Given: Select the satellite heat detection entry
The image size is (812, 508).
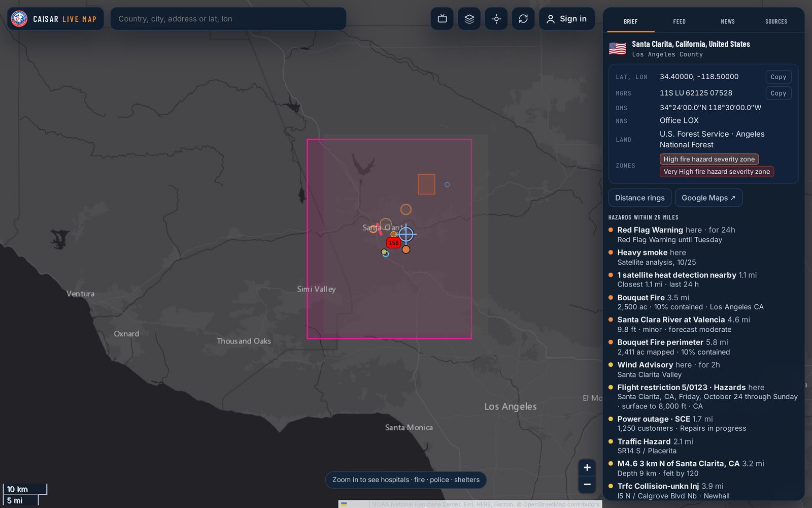Looking at the screenshot, I should [x=704, y=279].
